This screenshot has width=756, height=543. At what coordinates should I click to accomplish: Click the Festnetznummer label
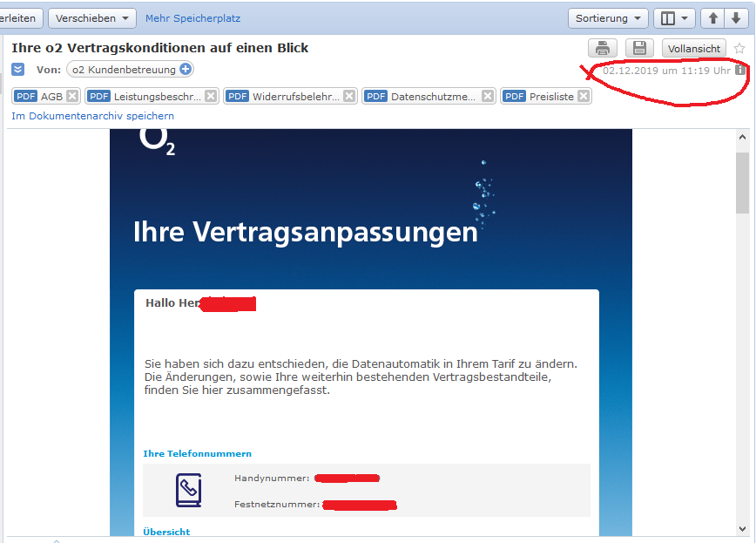[x=277, y=504]
